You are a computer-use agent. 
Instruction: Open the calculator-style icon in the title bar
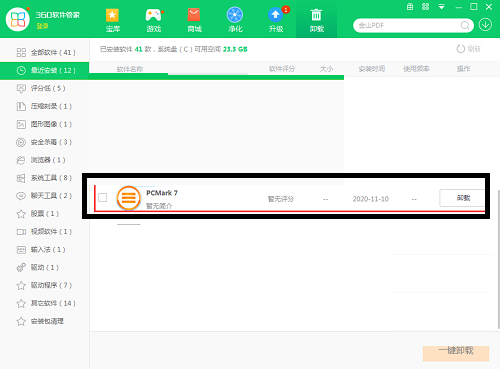coord(410,7)
